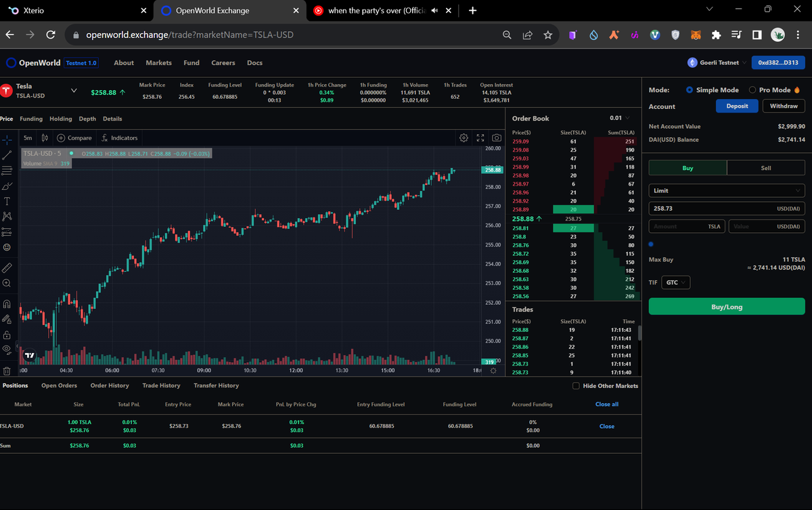Select the chart patterns tool
812x510 pixels.
point(7,217)
